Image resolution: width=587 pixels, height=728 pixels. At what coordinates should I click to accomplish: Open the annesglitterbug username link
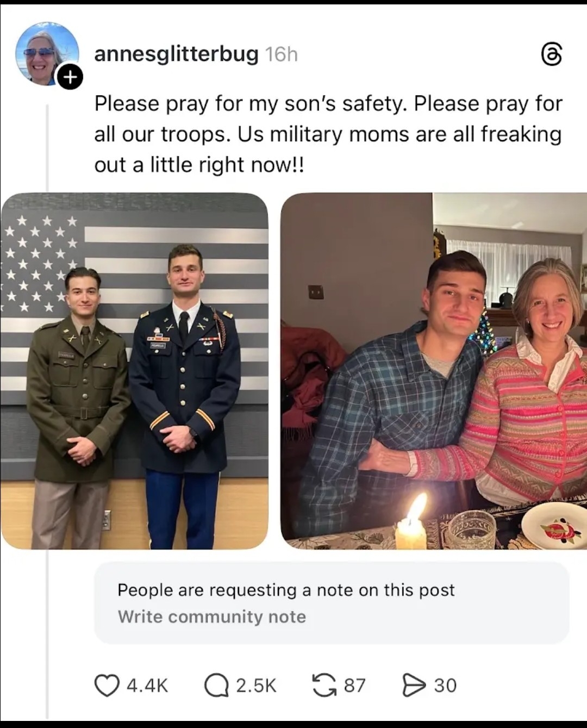[x=176, y=54]
